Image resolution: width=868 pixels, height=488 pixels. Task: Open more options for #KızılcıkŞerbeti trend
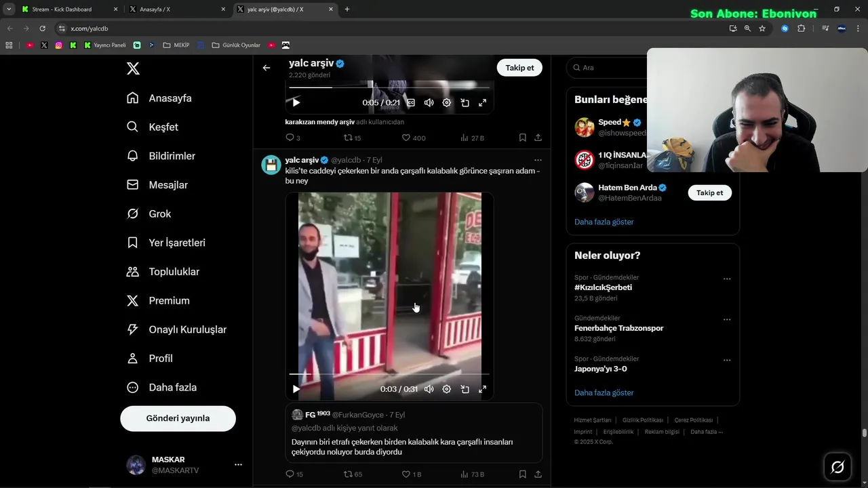coord(727,279)
